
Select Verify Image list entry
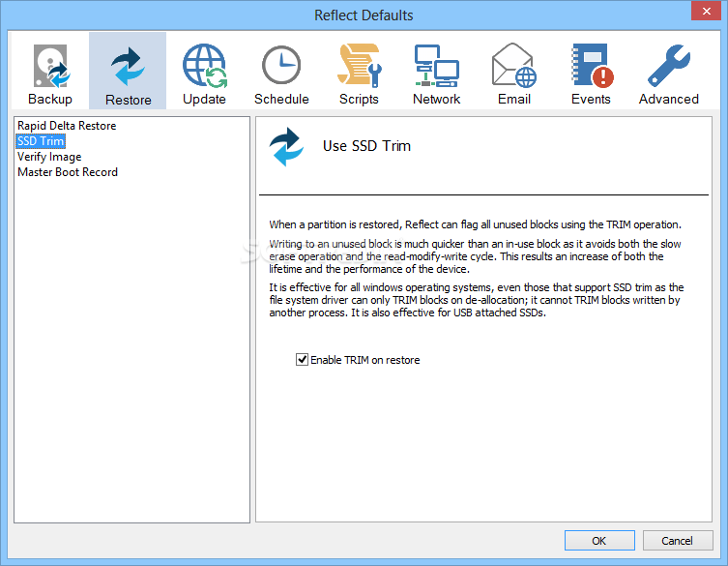[49, 157]
